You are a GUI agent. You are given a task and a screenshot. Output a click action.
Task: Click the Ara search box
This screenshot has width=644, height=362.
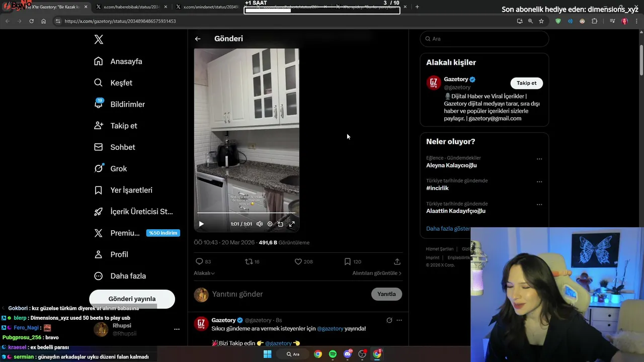click(484, 39)
